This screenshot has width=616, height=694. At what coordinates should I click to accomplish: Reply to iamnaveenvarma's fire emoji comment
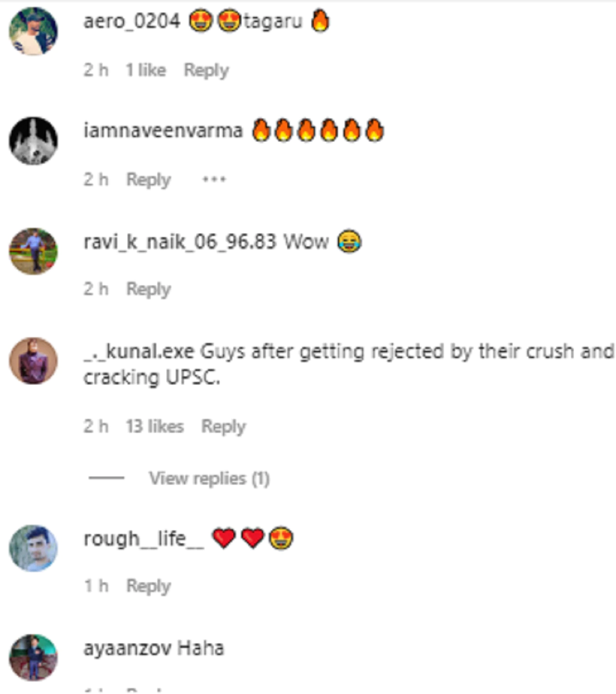point(148,180)
